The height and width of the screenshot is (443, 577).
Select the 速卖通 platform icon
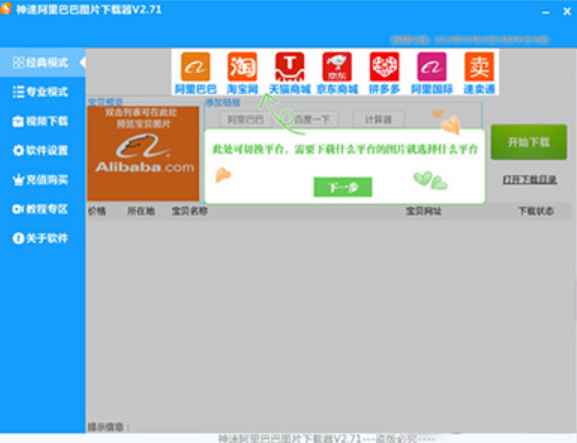(x=479, y=67)
